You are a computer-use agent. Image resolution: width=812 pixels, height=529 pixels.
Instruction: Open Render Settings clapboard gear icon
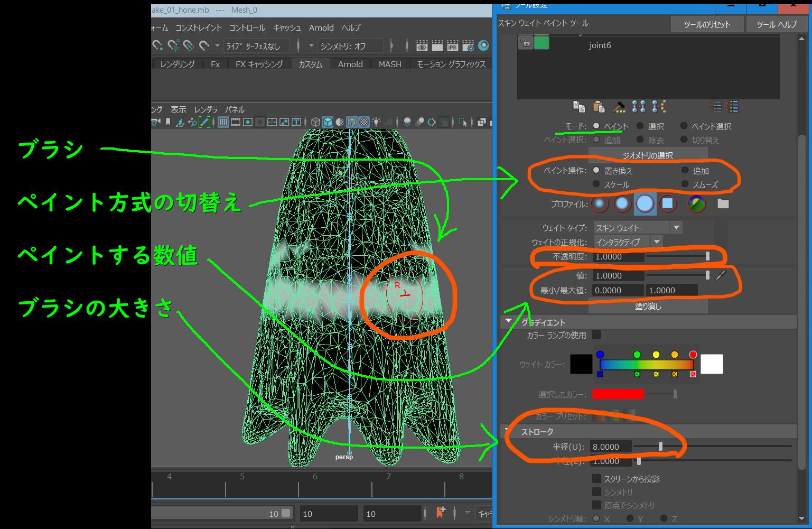(468, 46)
